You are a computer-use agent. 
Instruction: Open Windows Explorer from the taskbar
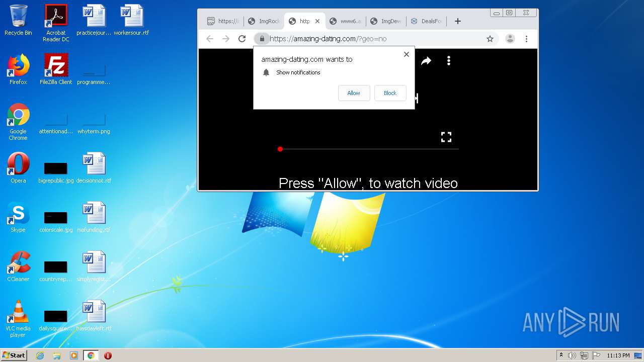(x=57, y=355)
